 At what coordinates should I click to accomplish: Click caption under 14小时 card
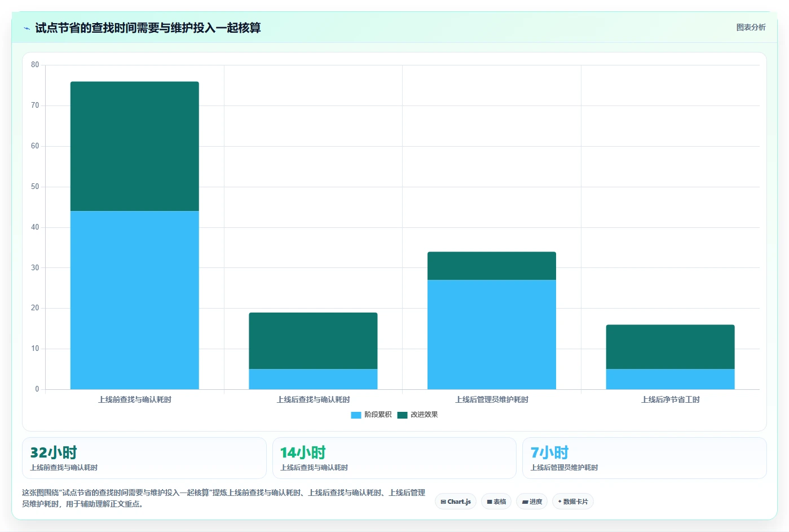314,468
